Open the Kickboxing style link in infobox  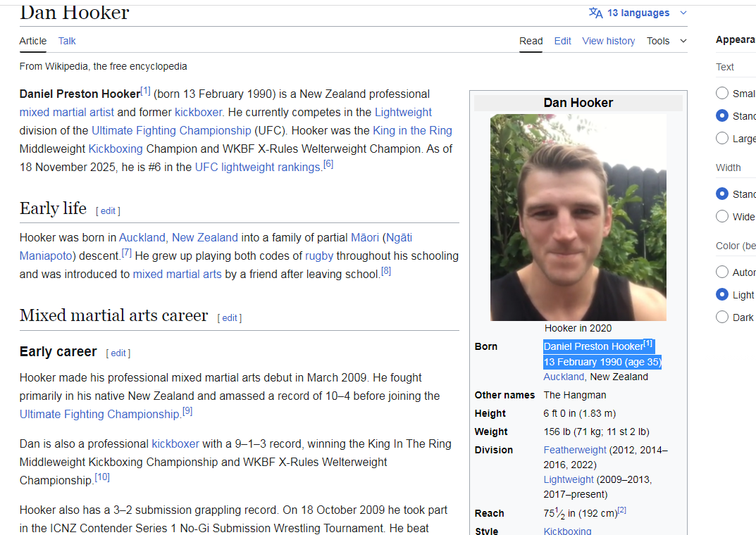[567, 531]
